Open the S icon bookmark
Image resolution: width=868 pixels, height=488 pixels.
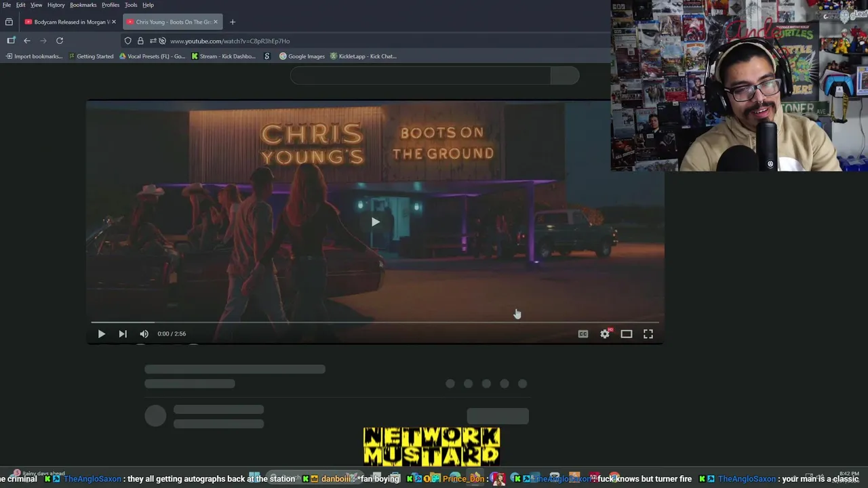click(267, 56)
